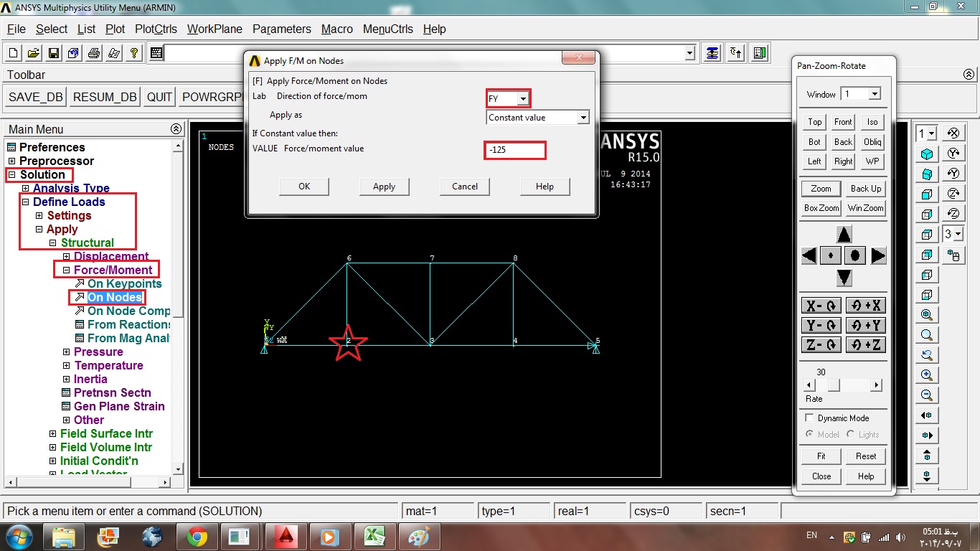Click the up arrow pan button in Pan-Zoom-Rotate

click(x=844, y=235)
